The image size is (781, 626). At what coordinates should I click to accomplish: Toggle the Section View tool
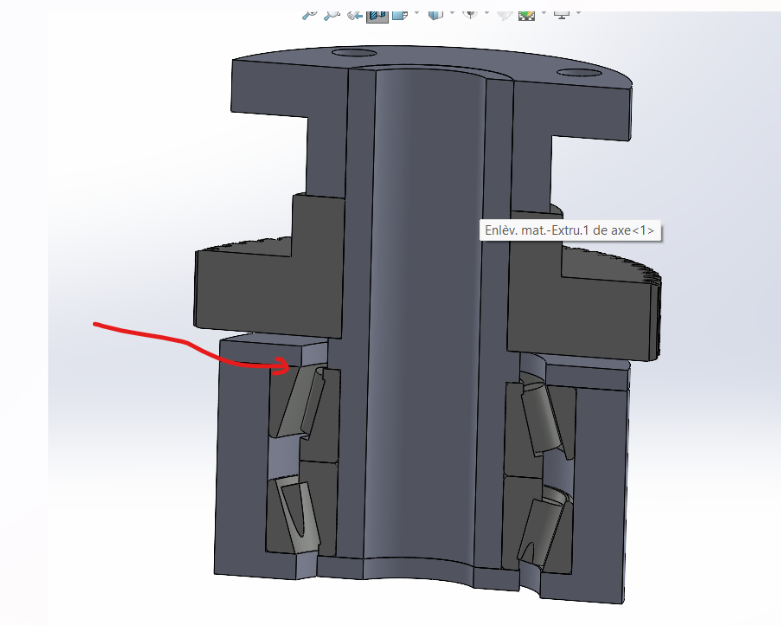pyautogui.click(x=377, y=15)
